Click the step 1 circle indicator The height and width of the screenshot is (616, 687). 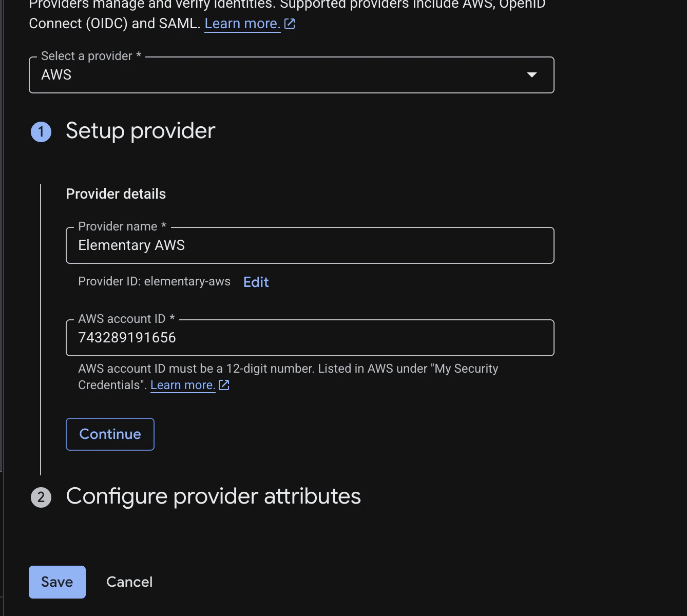41,131
